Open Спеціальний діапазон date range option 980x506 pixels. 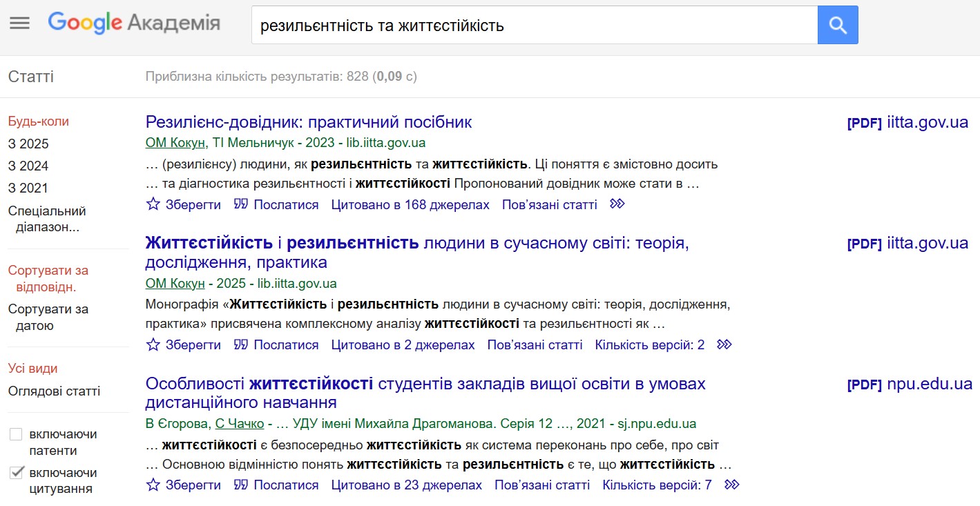(x=47, y=219)
